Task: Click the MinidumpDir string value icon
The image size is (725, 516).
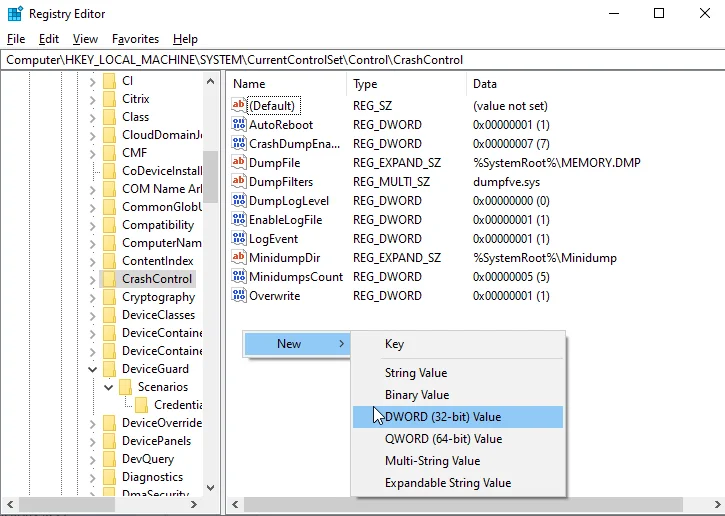Action: (x=239, y=257)
